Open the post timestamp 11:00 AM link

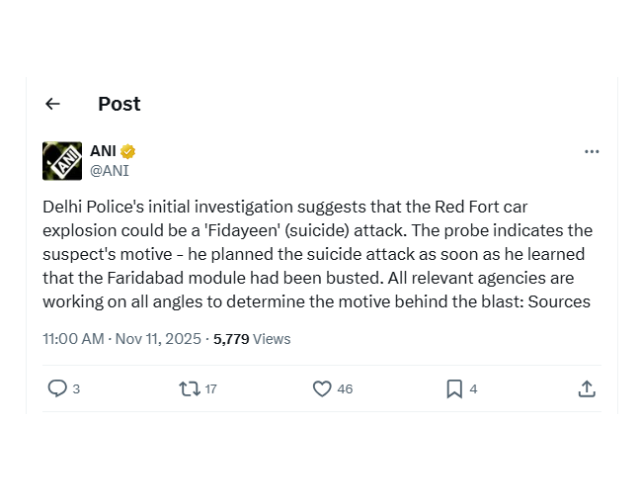pos(73,339)
